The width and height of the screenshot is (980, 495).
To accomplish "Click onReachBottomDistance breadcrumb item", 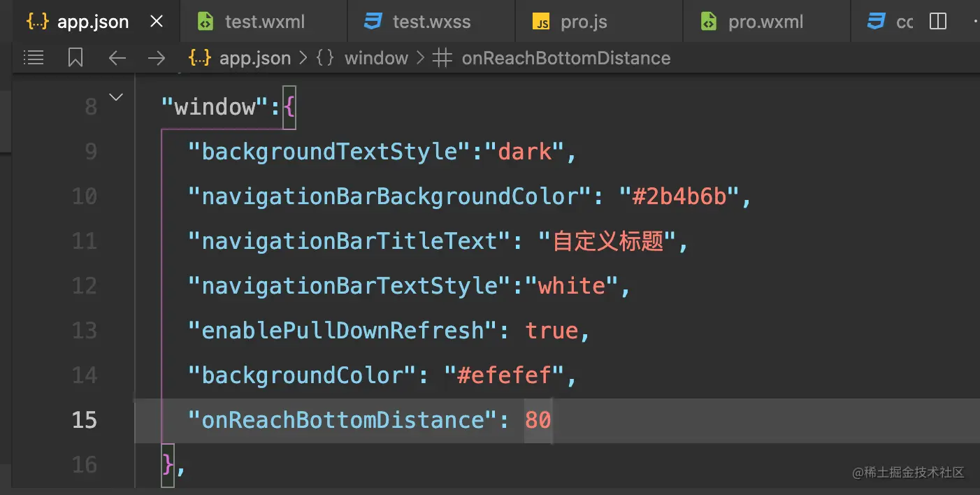I will (566, 58).
